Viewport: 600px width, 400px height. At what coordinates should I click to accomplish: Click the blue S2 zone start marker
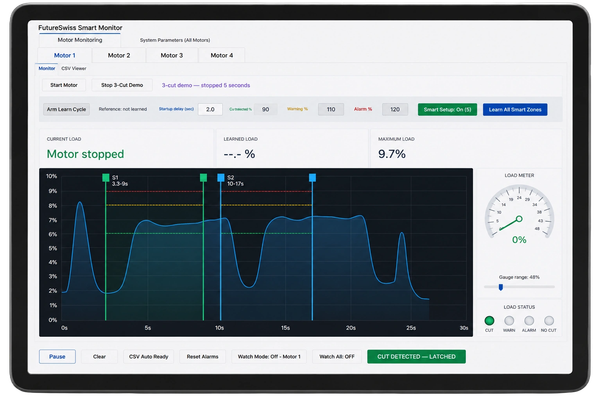[x=221, y=178]
